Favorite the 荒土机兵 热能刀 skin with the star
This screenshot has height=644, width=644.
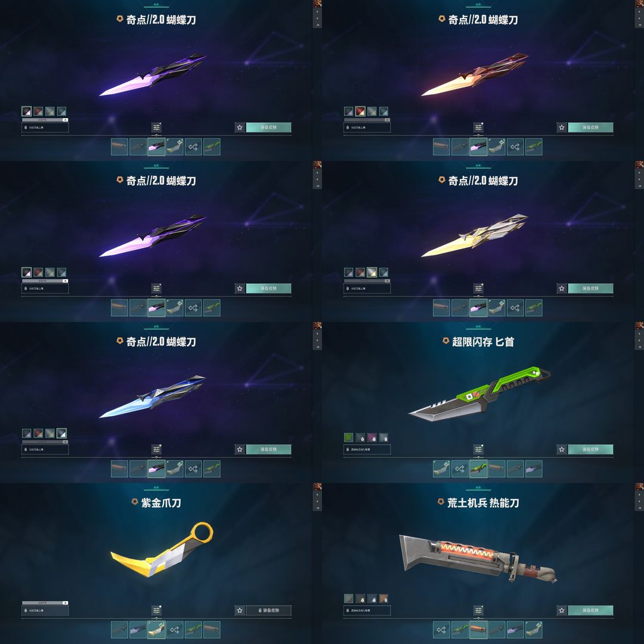click(x=562, y=611)
